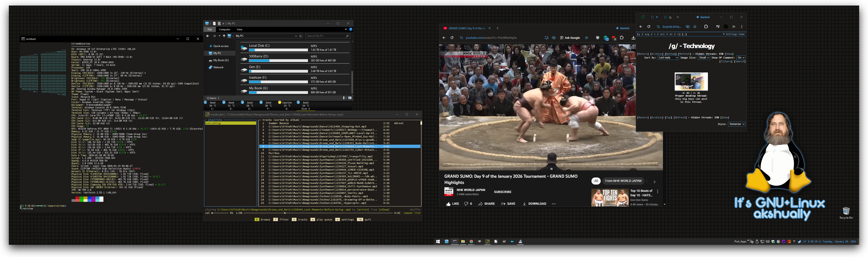868x257 pixels.
Task: Click the DOWNLOAD icon under the video
Action: point(524,204)
